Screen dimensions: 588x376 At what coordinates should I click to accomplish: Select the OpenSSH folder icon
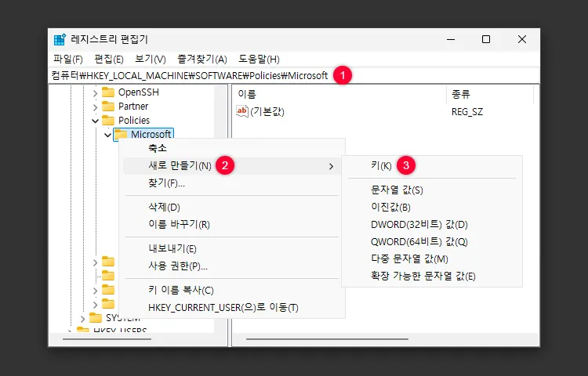[x=108, y=92]
